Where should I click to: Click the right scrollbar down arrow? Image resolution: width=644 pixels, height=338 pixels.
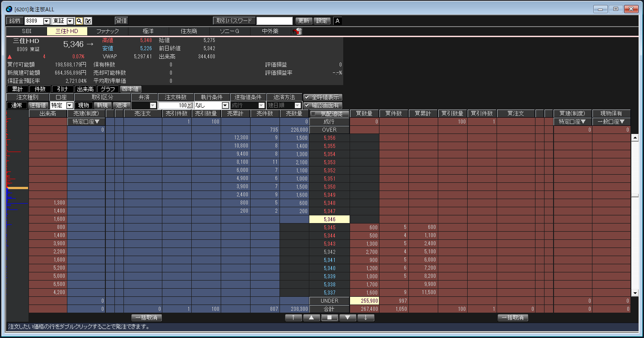click(x=635, y=293)
